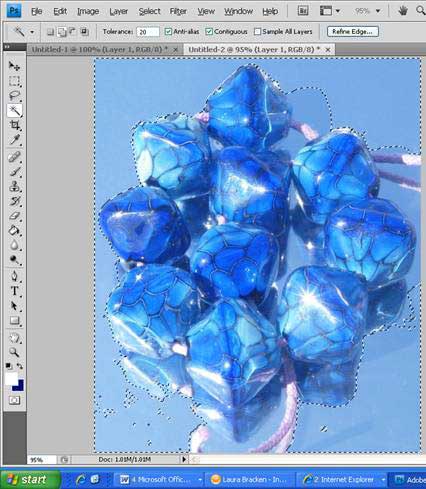This screenshot has height=489, width=426.
Task: Select the Rectangular Marquee tool
Action: (x=14, y=81)
